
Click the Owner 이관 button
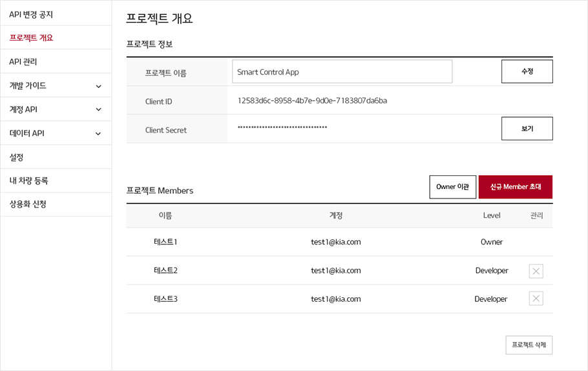[x=452, y=187]
